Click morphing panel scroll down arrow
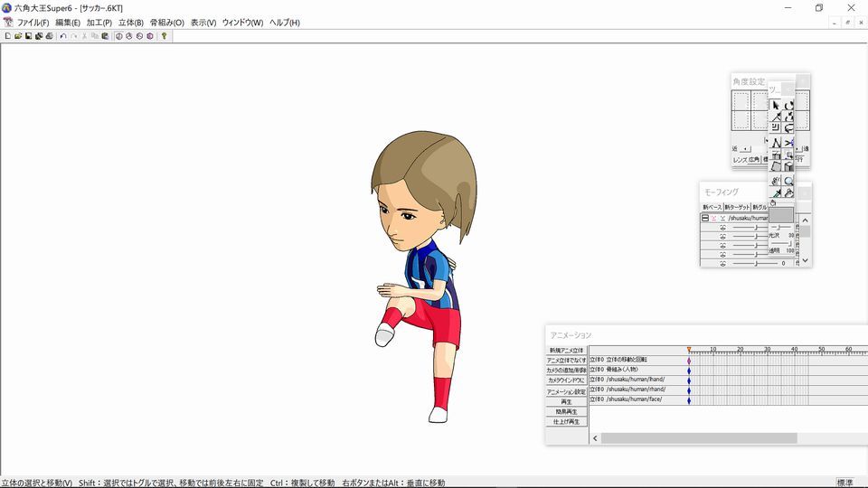The width and height of the screenshot is (868, 488). (x=806, y=259)
